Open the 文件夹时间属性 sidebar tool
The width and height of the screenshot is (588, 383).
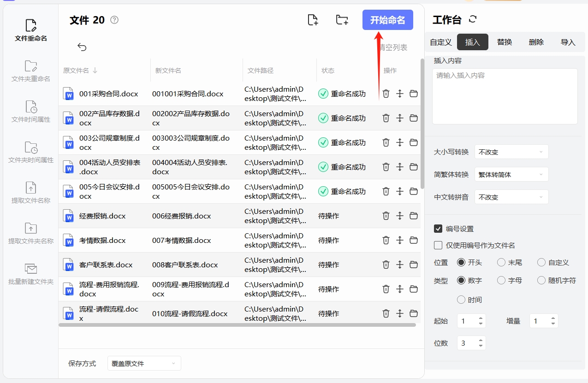[31, 152]
